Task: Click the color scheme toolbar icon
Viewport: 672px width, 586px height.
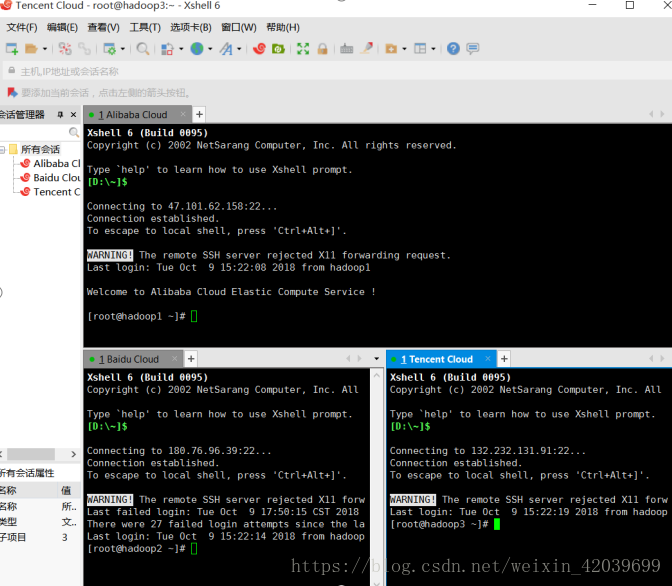Action: 167,49
